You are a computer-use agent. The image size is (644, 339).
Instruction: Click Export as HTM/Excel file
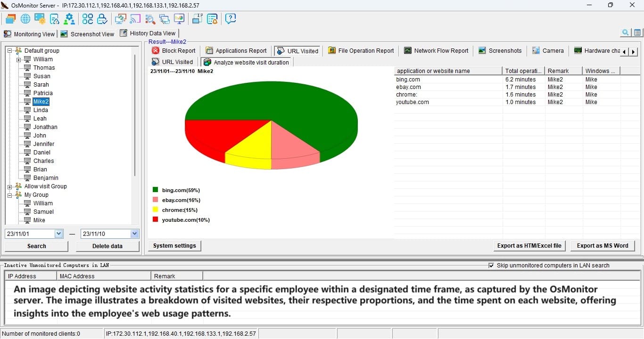click(529, 245)
